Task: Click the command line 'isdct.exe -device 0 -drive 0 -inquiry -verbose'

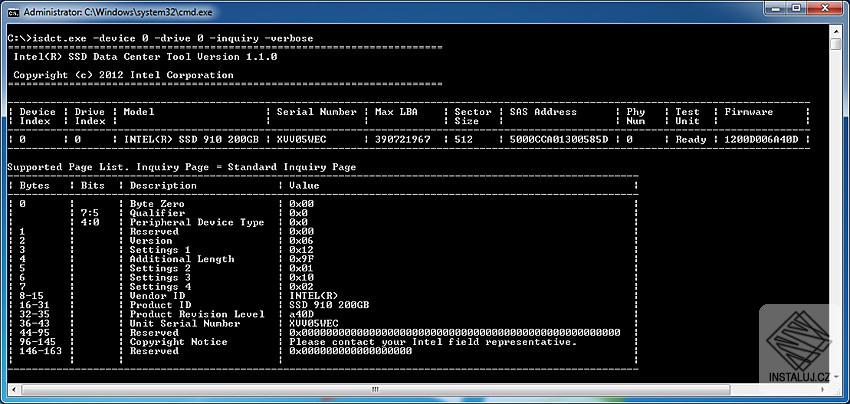Action: [172, 39]
